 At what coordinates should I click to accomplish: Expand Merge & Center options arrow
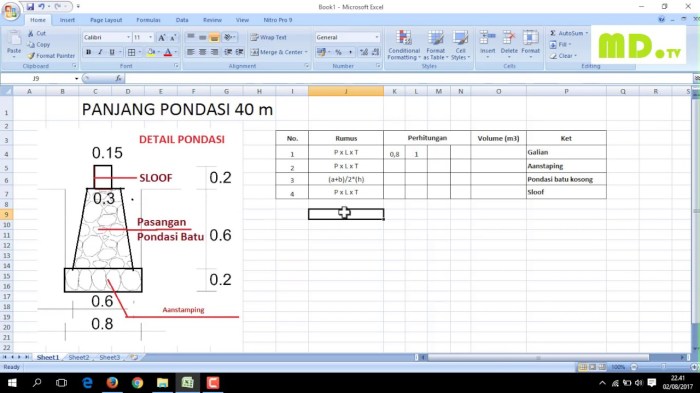click(306, 52)
